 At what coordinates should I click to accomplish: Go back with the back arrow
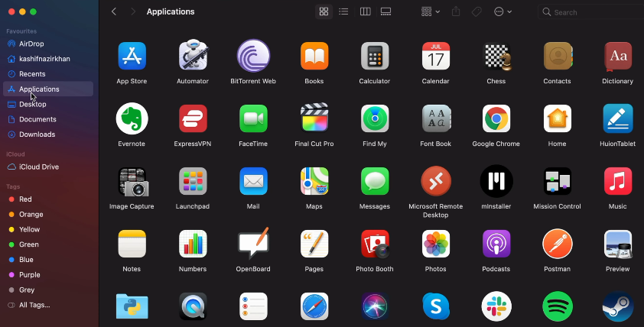pyautogui.click(x=114, y=11)
